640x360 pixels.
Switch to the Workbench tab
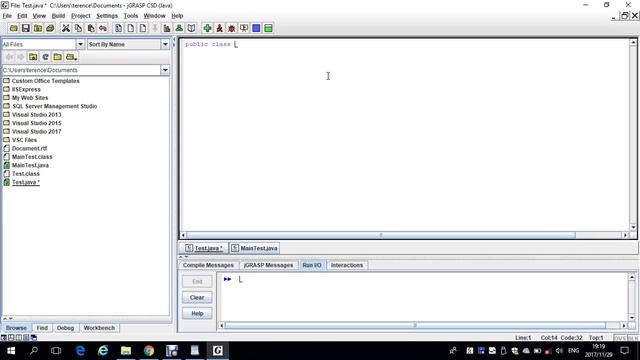click(x=99, y=328)
